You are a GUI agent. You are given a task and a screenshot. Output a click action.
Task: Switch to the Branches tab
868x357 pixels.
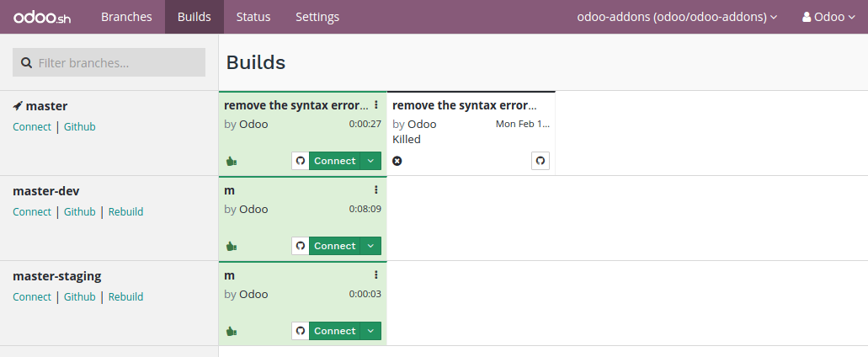(x=126, y=17)
